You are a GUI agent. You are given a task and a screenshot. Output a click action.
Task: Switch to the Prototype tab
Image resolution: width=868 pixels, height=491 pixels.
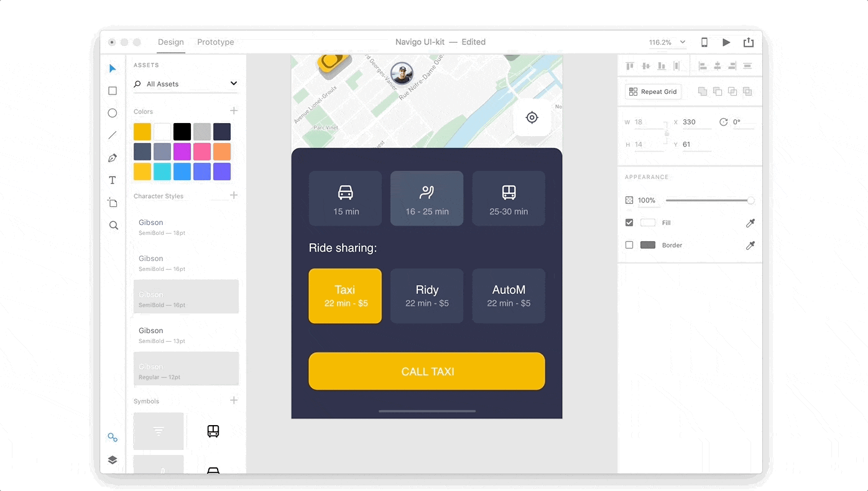[216, 42]
